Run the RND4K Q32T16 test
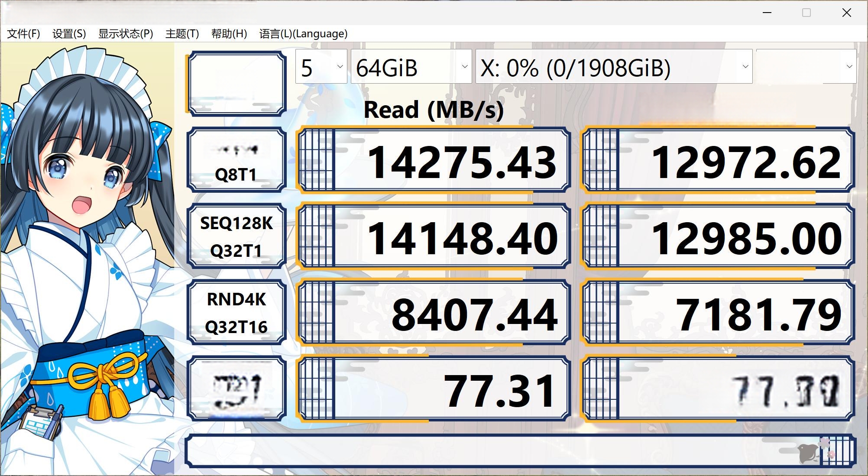The image size is (868, 476). tap(236, 312)
